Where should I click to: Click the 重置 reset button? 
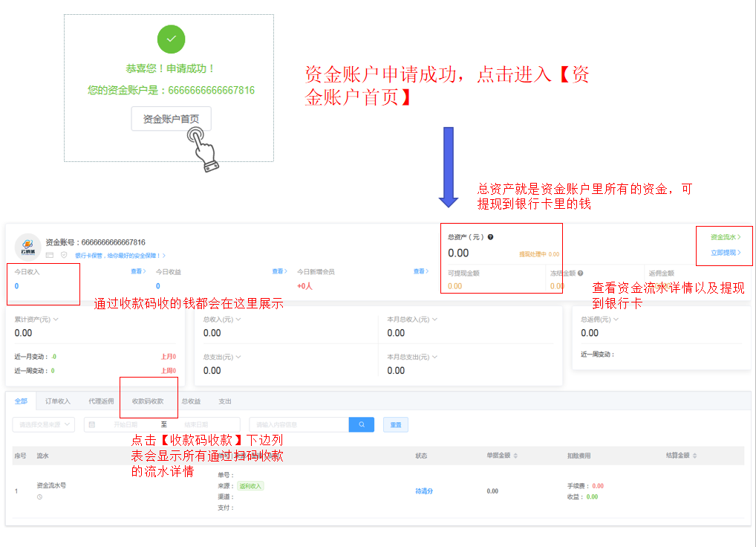(396, 424)
